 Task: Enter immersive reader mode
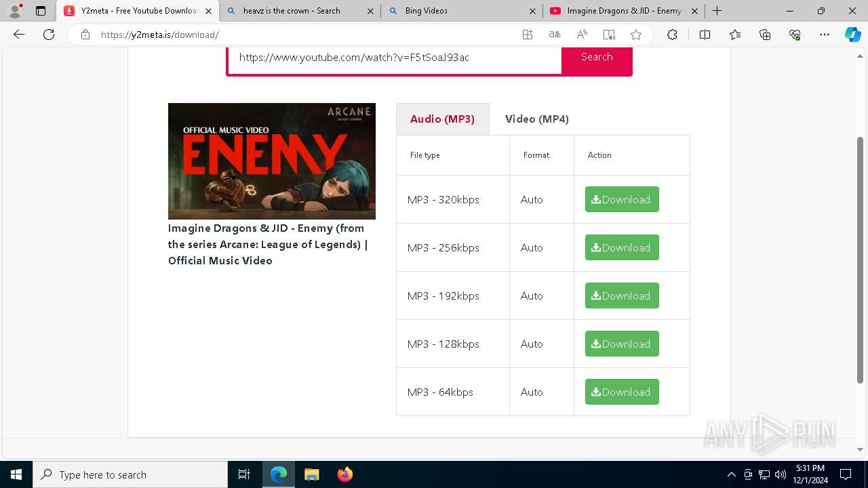(609, 35)
